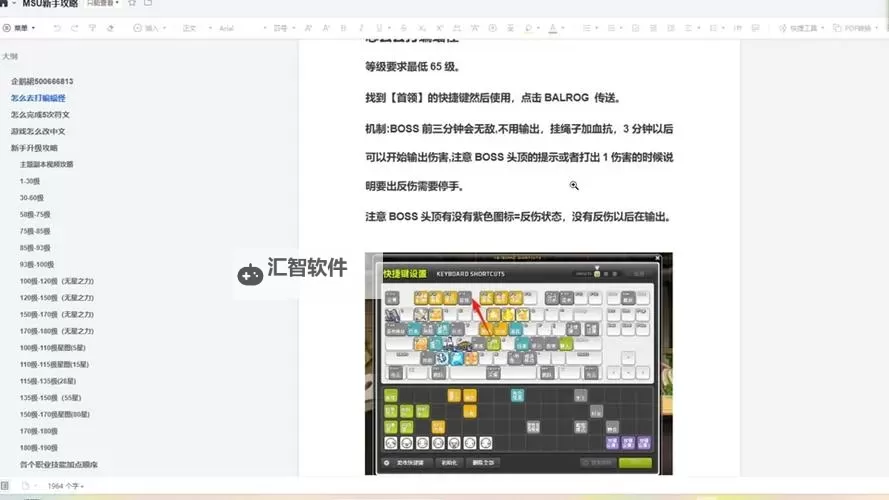Go to outline item 企鹅裙500666813

(42, 81)
